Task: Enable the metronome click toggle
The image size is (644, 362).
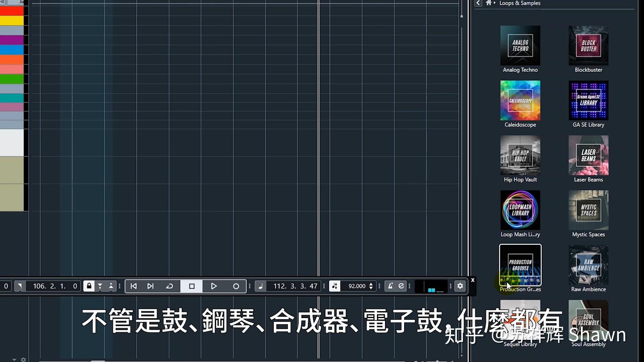Action: coord(390,286)
